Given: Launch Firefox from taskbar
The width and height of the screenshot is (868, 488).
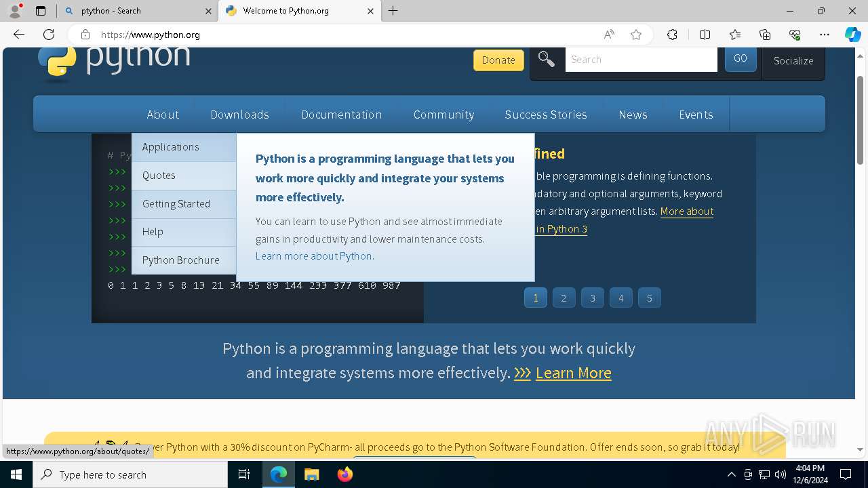Looking at the screenshot, I should tap(344, 474).
